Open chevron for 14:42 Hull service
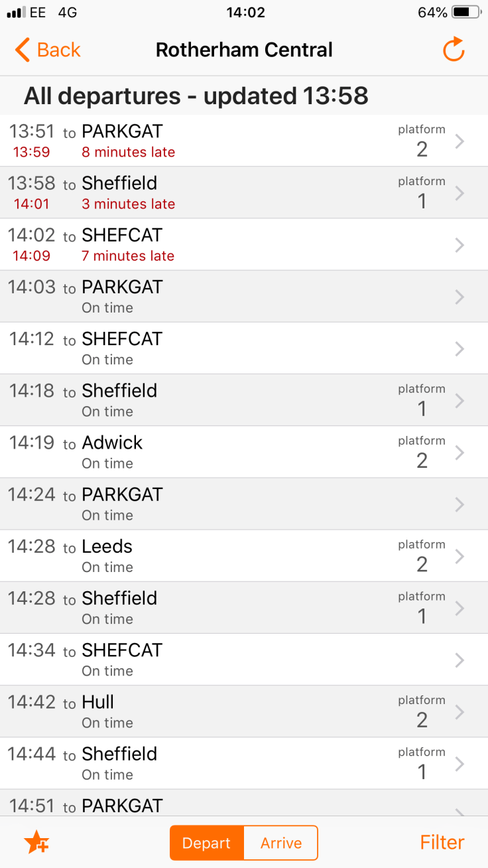This screenshot has height=868, width=488. point(459,712)
